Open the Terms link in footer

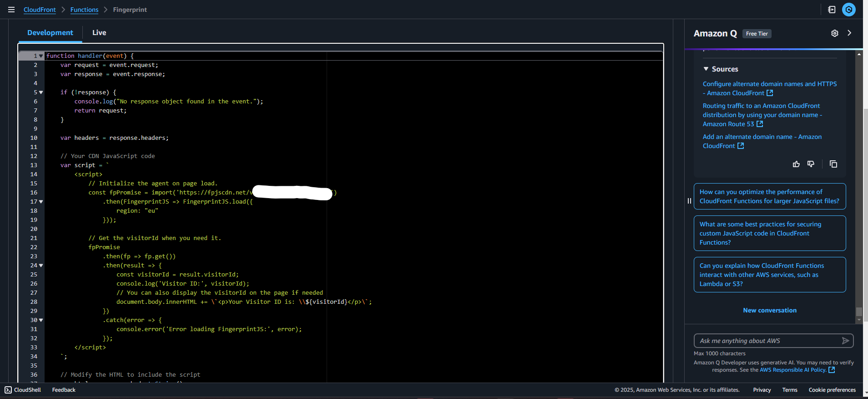(790, 390)
